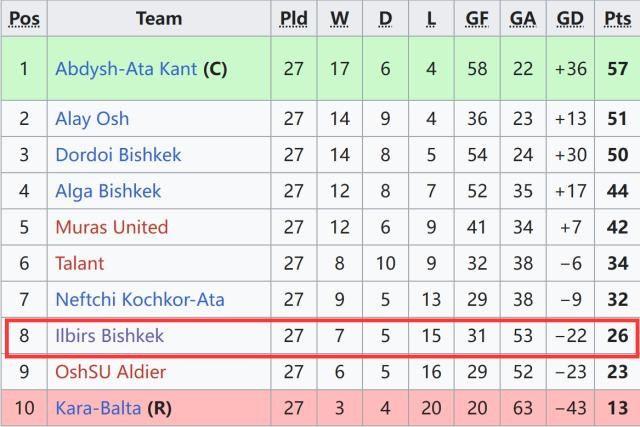640x427 pixels.
Task: Click the L losses column header
Action: tap(431, 18)
